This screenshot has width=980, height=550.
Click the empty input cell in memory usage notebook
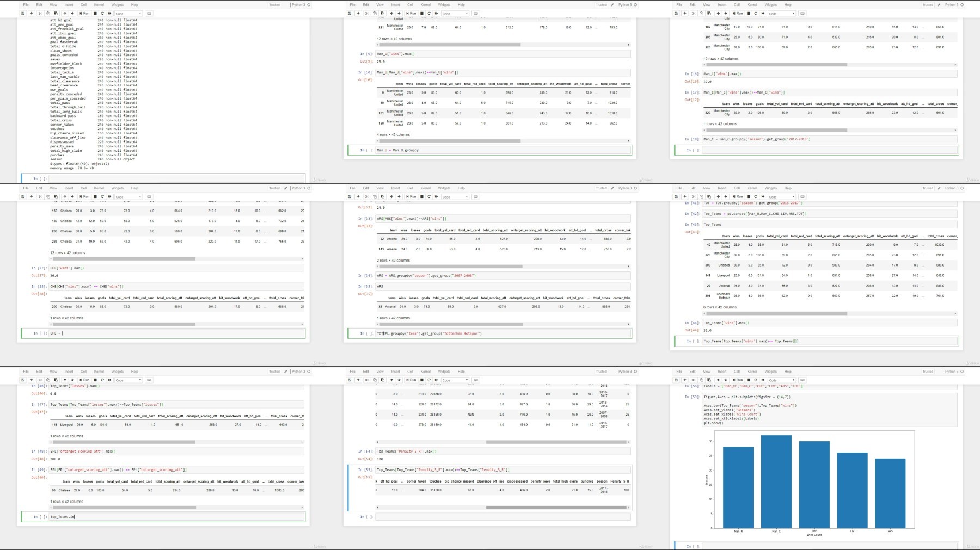[176, 178]
